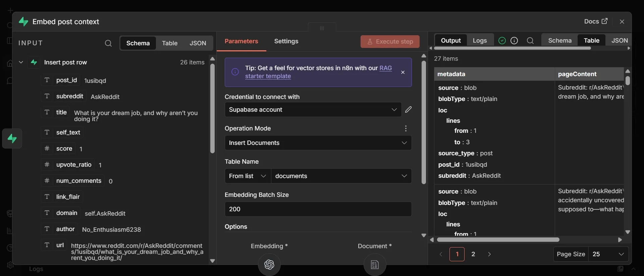The height and width of the screenshot is (276, 644).
Task: Click the link_flair field pill
Action: 62,197
